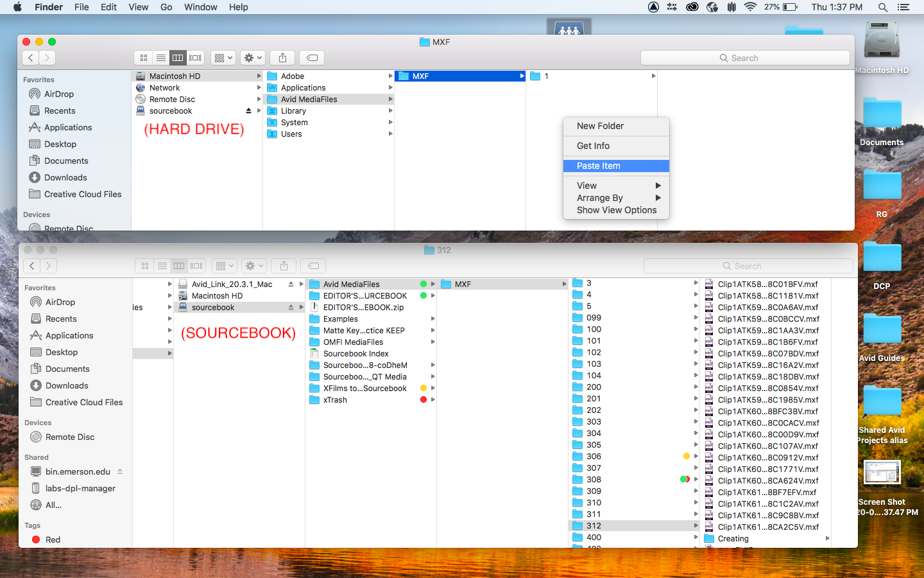Image resolution: width=924 pixels, height=578 pixels.
Task: Eject bin.emerson.edu server
Action: point(120,471)
